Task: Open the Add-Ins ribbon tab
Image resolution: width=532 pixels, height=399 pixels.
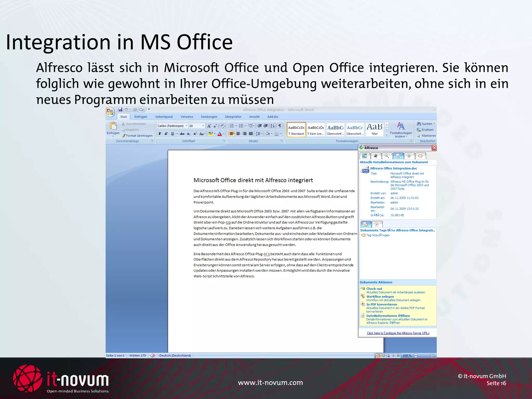Action: tap(273, 117)
